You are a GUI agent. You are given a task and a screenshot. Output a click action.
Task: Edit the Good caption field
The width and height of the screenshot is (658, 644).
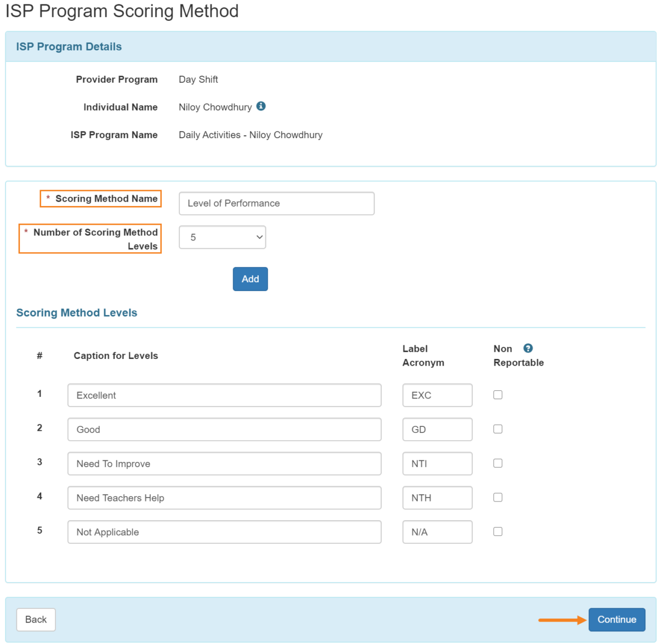224,429
